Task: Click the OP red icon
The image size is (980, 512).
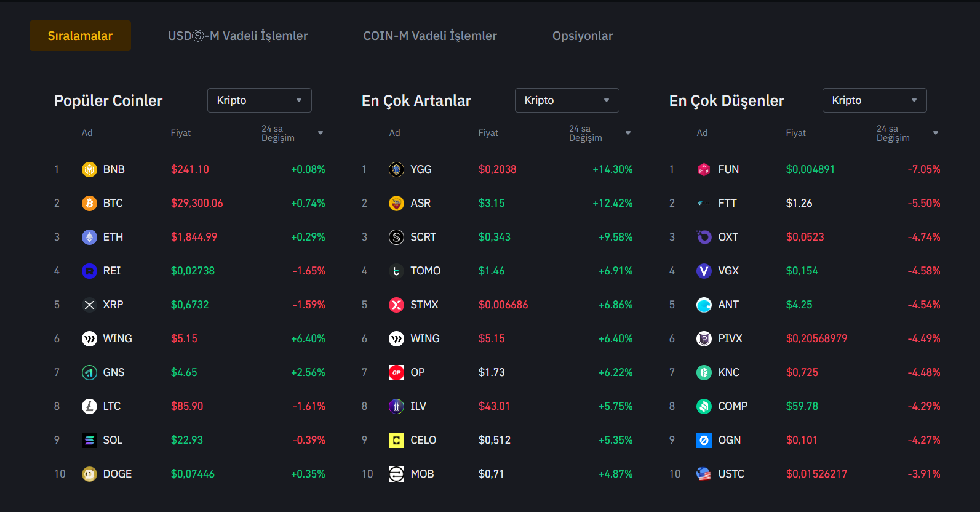Action: point(397,372)
